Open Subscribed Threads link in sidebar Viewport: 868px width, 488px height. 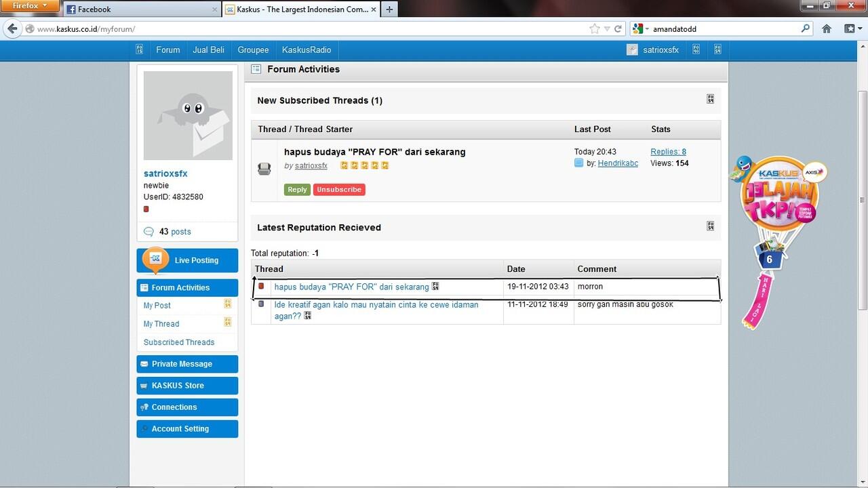tap(179, 342)
